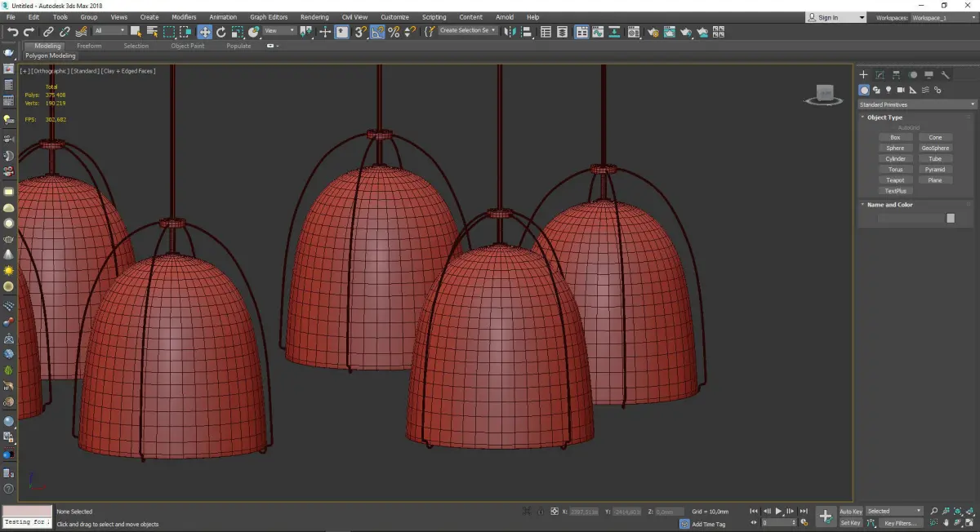Switch to the Modify command panel tab
This screenshot has width=980, height=532.
pos(880,75)
